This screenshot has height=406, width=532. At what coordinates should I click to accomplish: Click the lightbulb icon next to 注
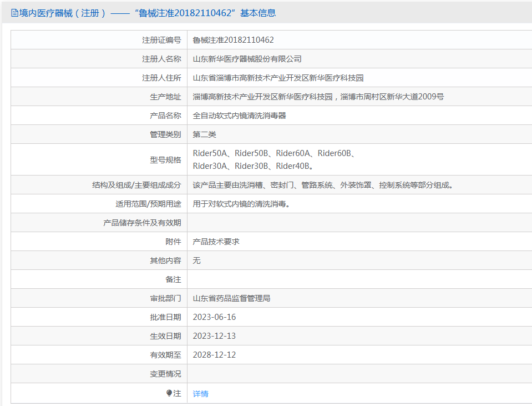pyautogui.click(x=169, y=393)
